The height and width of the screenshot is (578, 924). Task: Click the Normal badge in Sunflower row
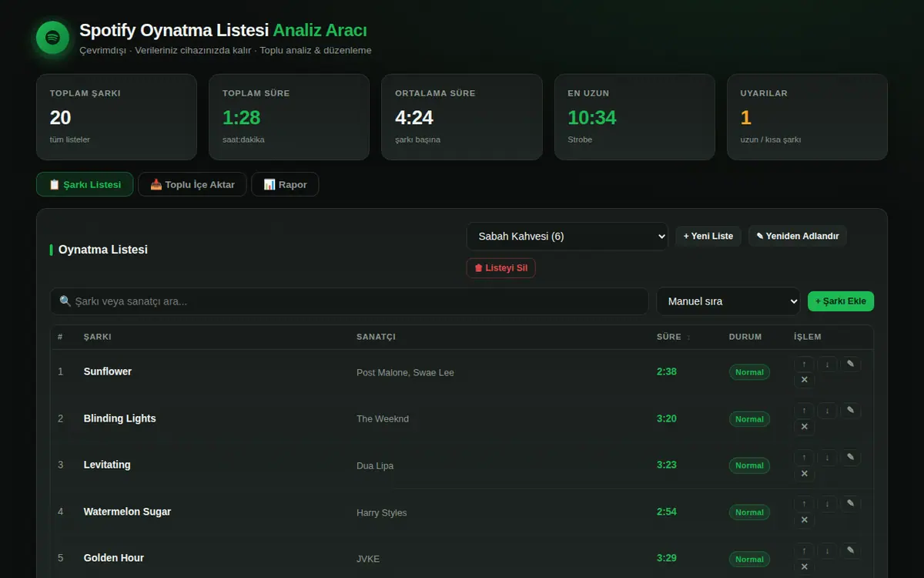749,372
